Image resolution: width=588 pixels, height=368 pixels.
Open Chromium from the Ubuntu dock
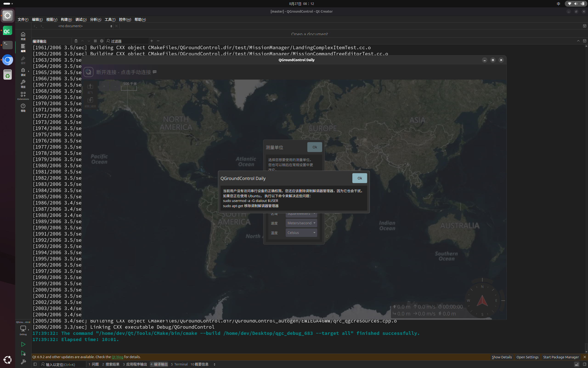[8, 60]
